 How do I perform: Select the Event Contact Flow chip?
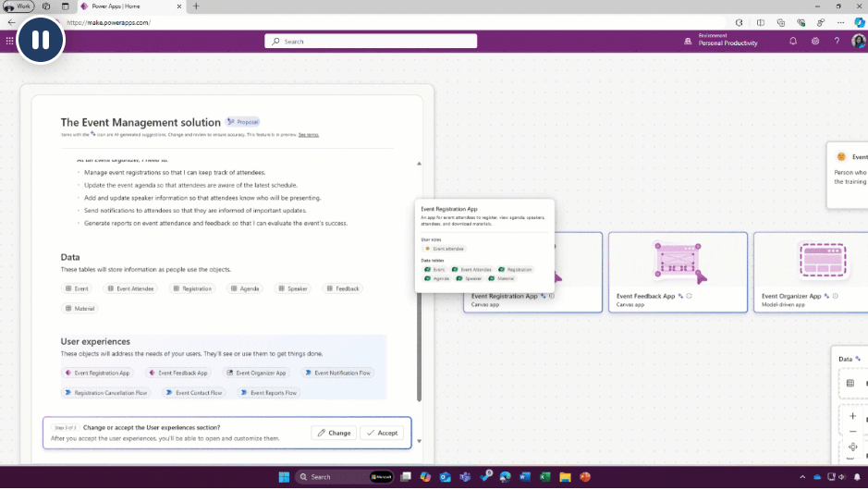(x=194, y=393)
